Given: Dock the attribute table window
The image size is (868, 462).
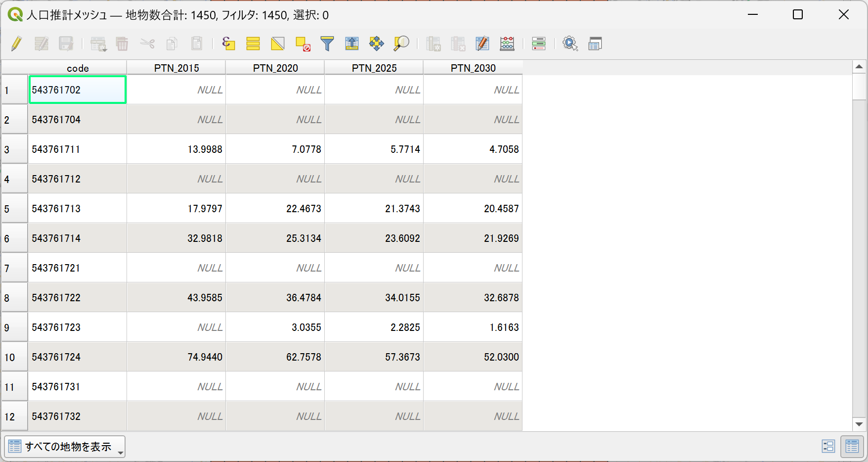Looking at the screenshot, I should pyautogui.click(x=595, y=44).
